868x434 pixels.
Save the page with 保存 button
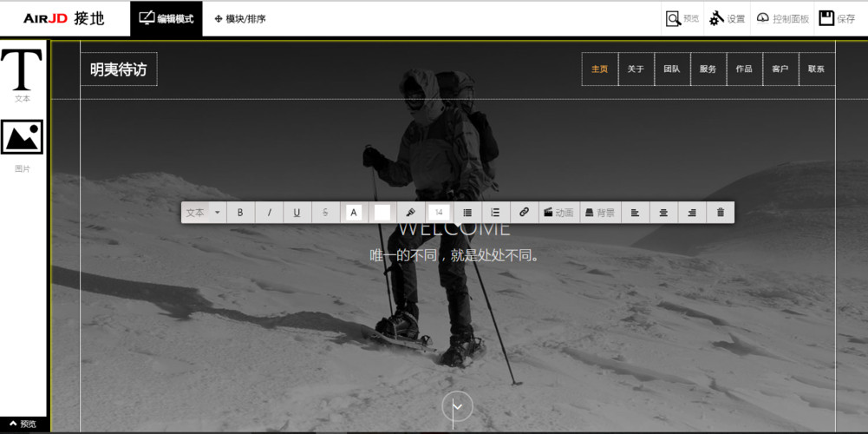point(837,19)
